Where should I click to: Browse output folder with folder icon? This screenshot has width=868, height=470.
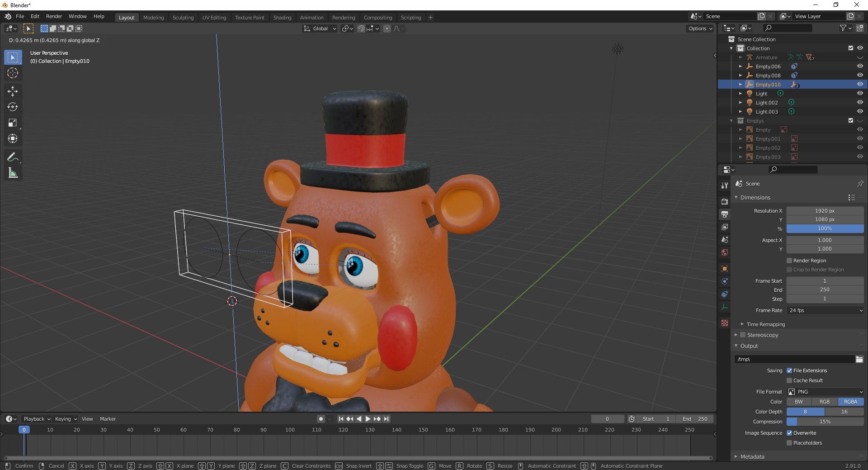pos(859,359)
